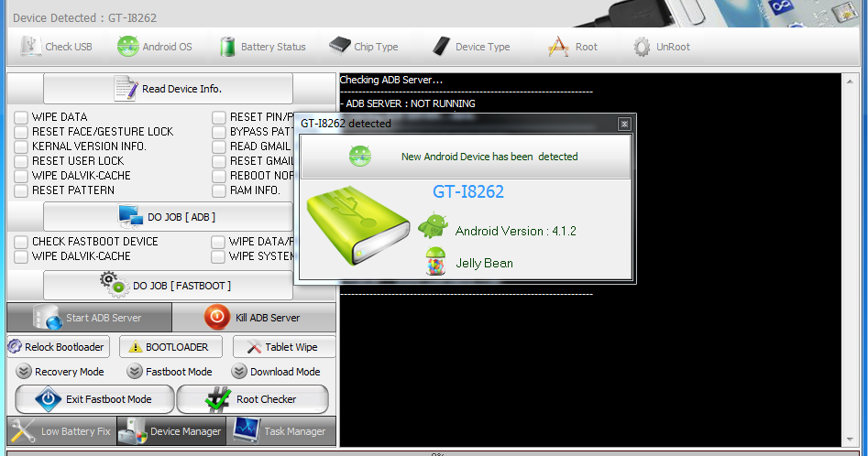Click the Read Device Info. button label
The width and height of the screenshot is (868, 456).
click(x=181, y=89)
